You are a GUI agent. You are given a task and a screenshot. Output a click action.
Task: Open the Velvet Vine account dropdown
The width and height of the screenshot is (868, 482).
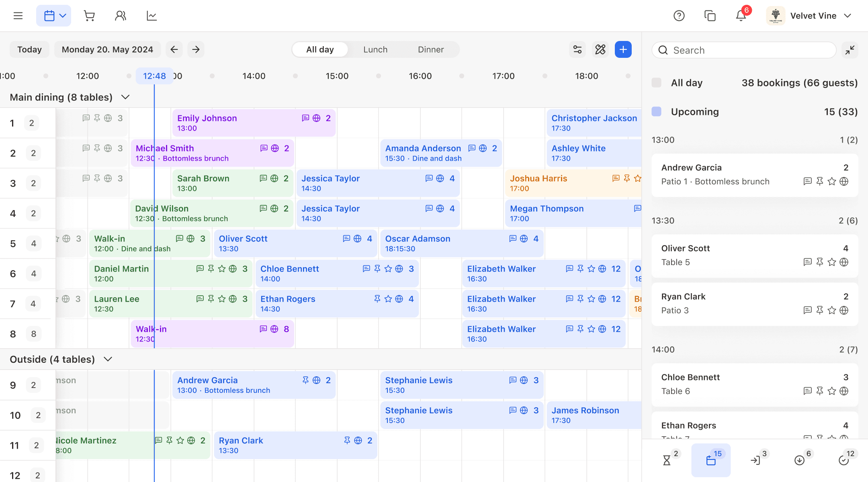pos(814,16)
